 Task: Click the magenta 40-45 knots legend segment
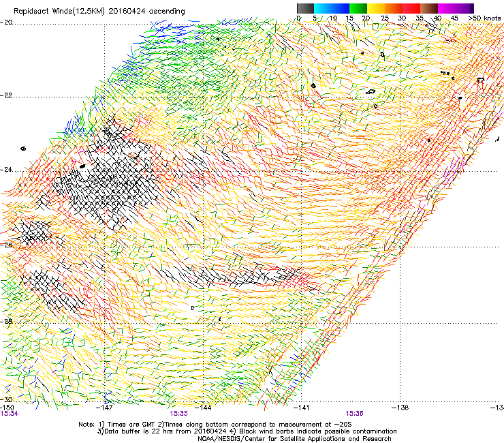pos(447,8)
